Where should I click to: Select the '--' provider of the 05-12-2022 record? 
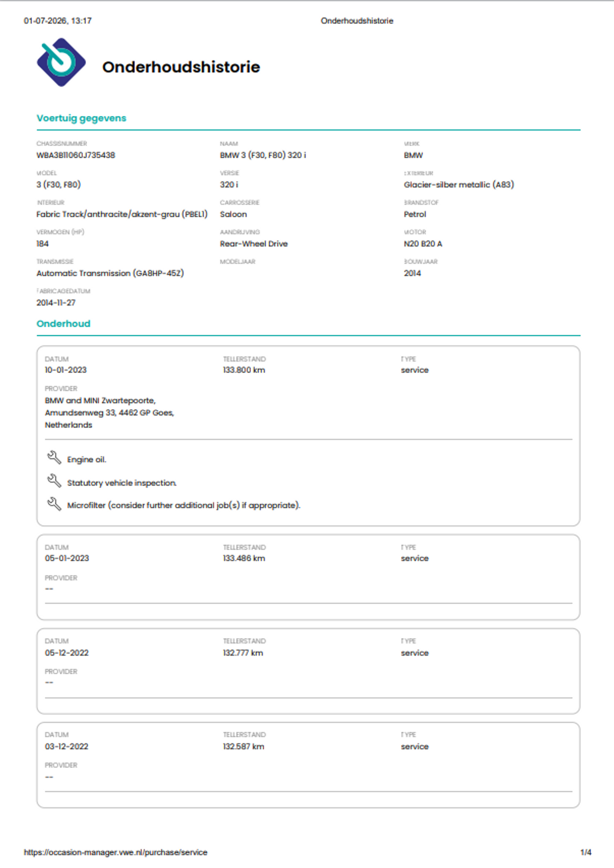tap(49, 683)
